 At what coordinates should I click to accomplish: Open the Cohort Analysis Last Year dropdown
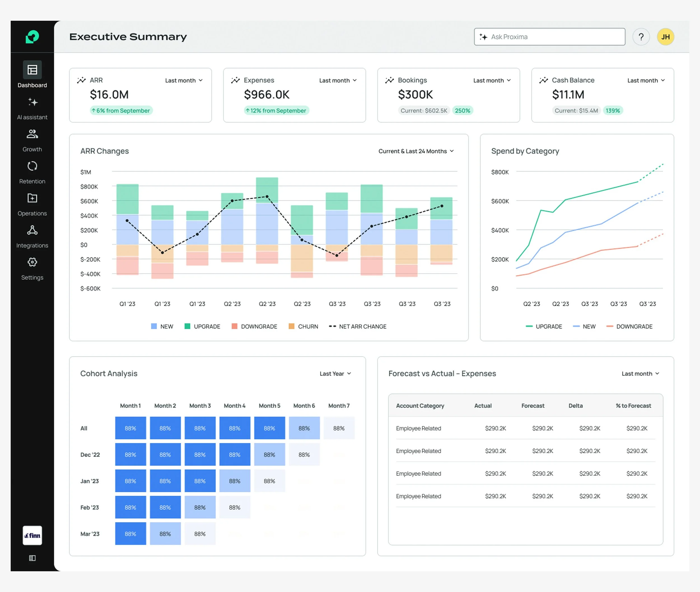pos(335,374)
